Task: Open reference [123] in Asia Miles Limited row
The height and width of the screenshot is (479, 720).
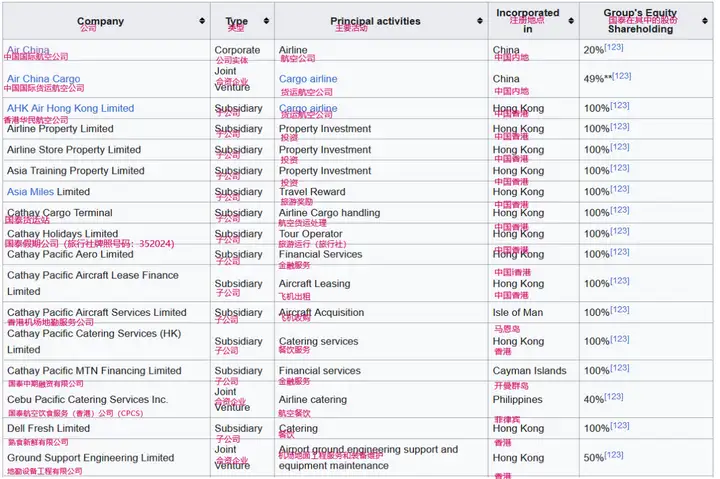Action: [x=620, y=189]
